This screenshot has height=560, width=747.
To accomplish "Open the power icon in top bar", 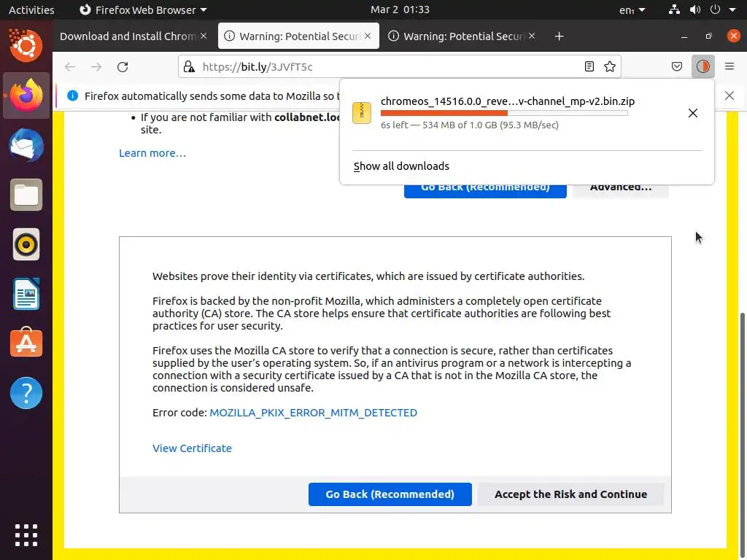I will pos(715,9).
